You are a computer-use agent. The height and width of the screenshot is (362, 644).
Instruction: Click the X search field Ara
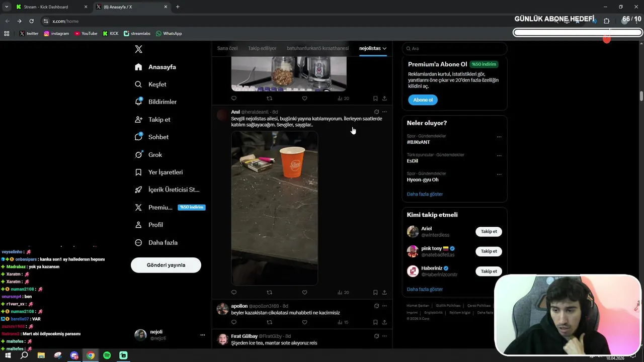tap(454, 48)
